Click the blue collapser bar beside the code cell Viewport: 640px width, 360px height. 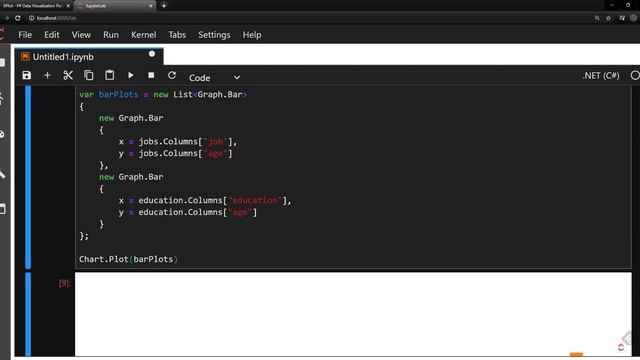(x=28, y=177)
